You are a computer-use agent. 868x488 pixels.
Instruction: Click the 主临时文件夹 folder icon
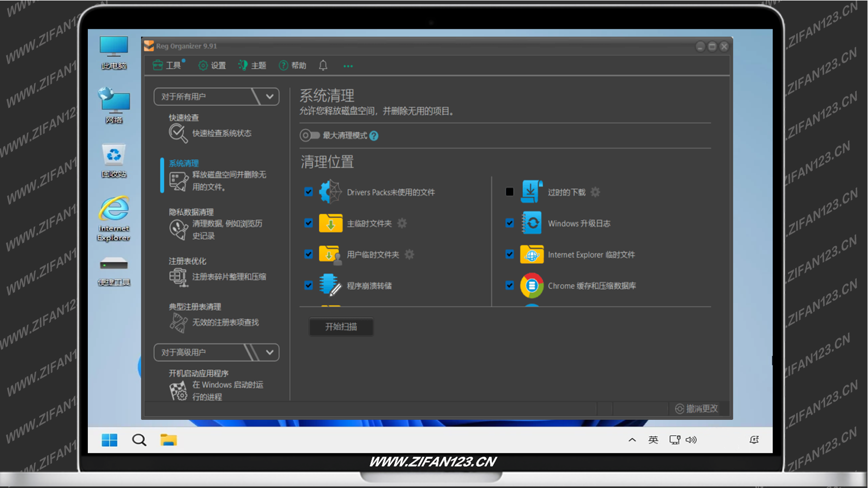coord(331,223)
